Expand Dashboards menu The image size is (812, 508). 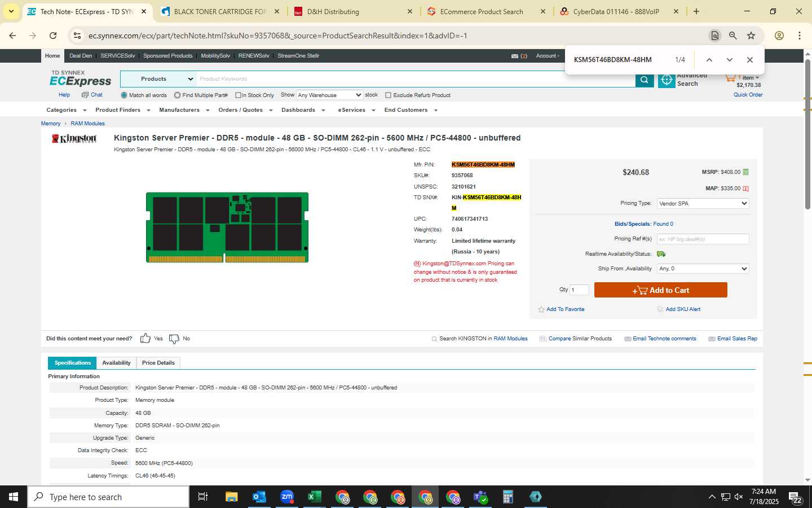click(303, 110)
